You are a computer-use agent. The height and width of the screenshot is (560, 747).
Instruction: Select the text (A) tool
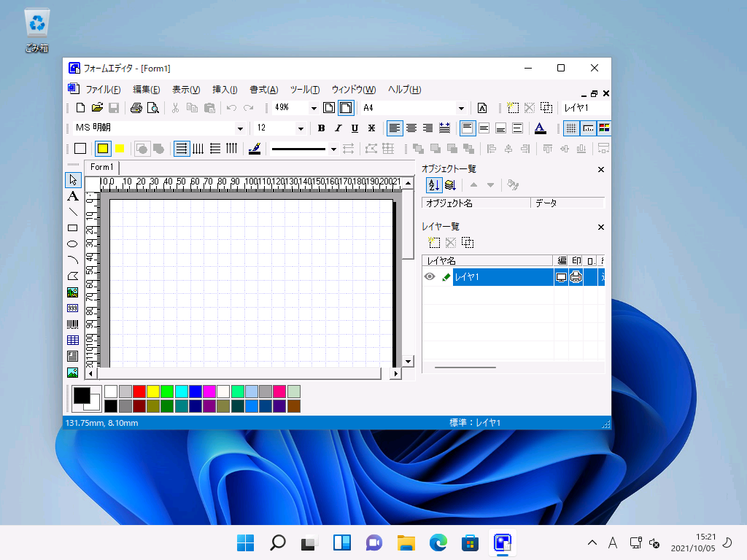73,195
